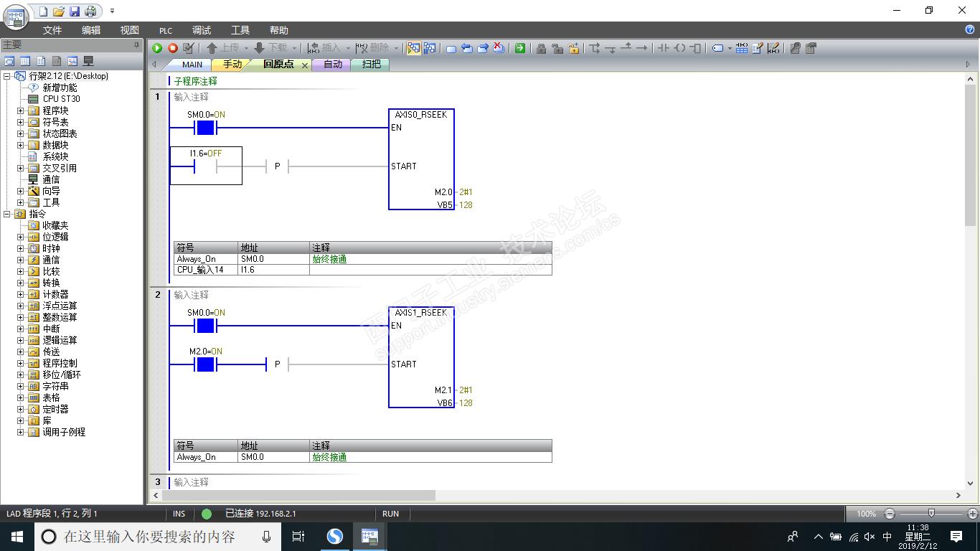
Task: Click the M2.0 contact in network 2
Action: [x=206, y=364]
